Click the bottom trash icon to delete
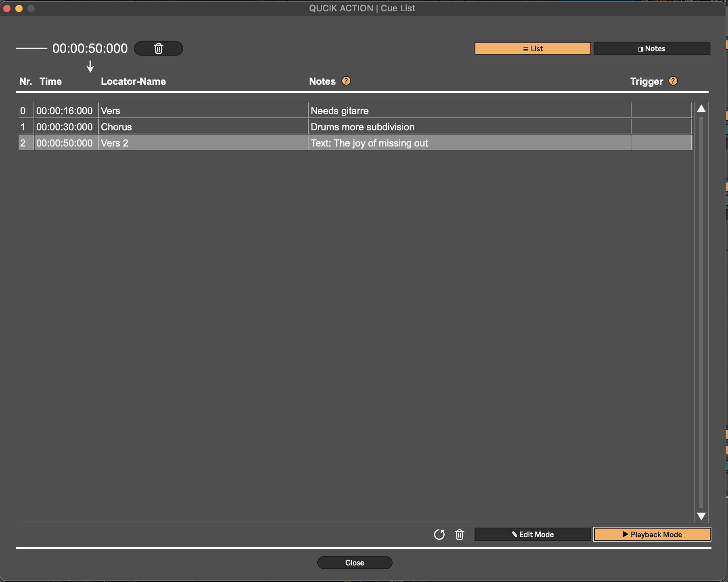This screenshot has width=728, height=582. [x=459, y=534]
